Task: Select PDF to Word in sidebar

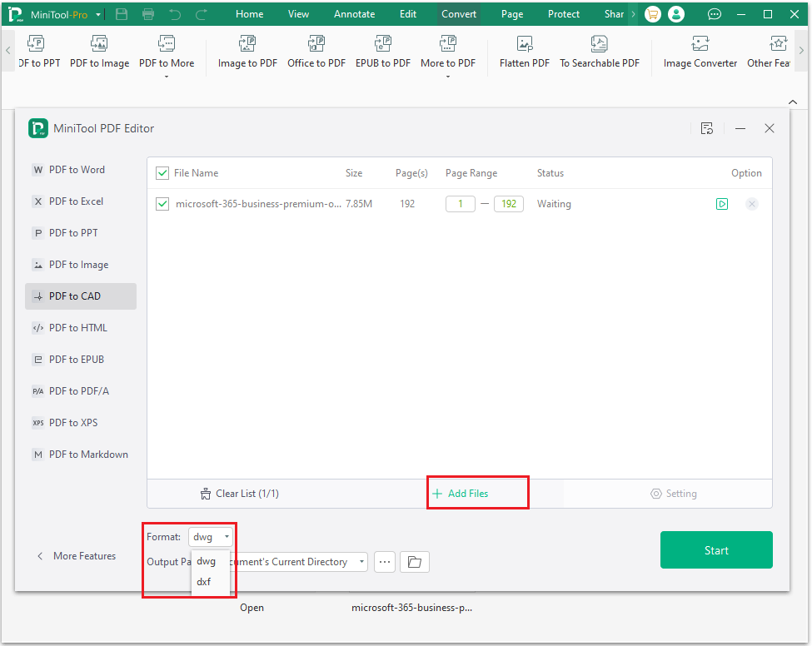Action: tap(81, 170)
